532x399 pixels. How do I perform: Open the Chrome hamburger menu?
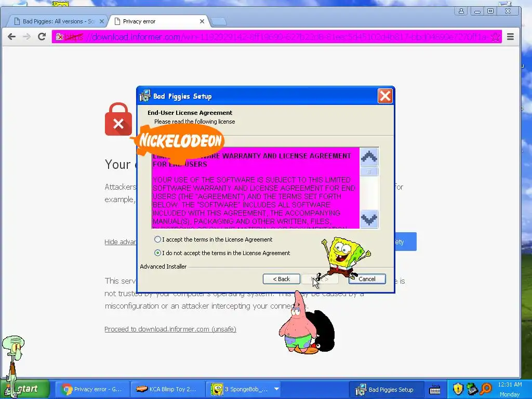point(510,37)
